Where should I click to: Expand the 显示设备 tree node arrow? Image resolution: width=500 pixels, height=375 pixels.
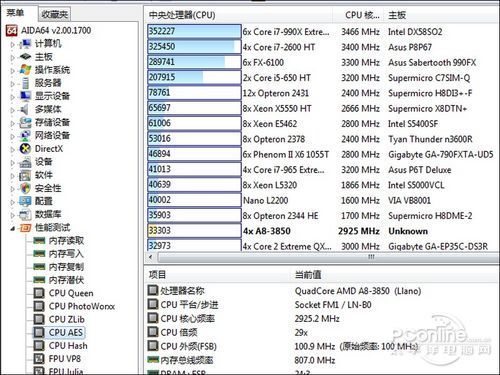pyautogui.click(x=13, y=97)
